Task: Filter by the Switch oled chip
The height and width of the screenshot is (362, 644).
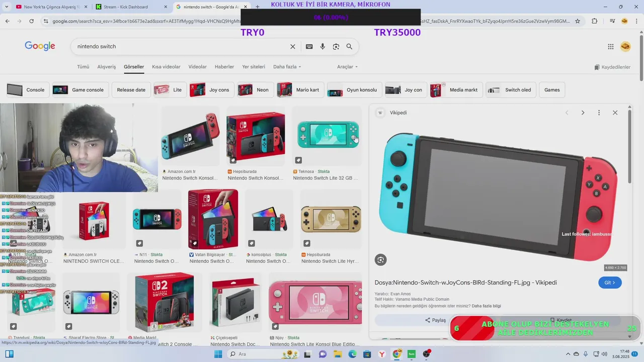Action: [511, 90]
